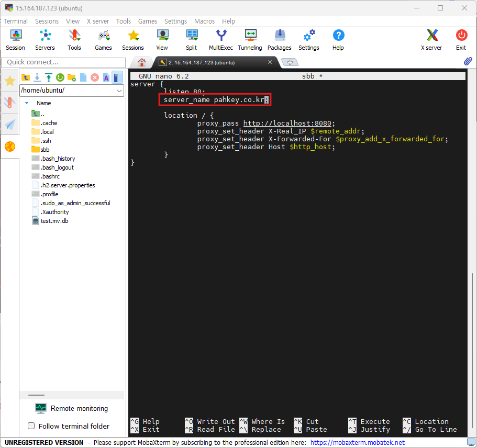This screenshot has height=448, width=477.
Task: Go to parent folder in SFTP toolbar
Action: pyautogui.click(x=26, y=77)
